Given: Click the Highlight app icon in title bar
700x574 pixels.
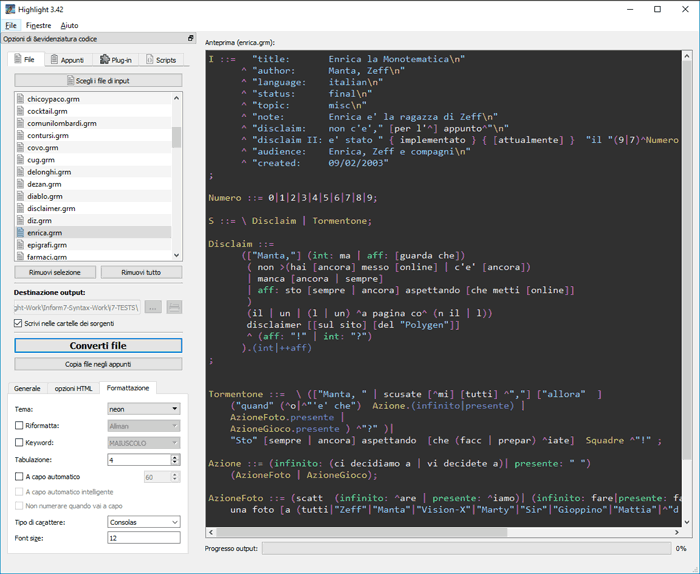Looking at the screenshot, I should coord(9,9).
